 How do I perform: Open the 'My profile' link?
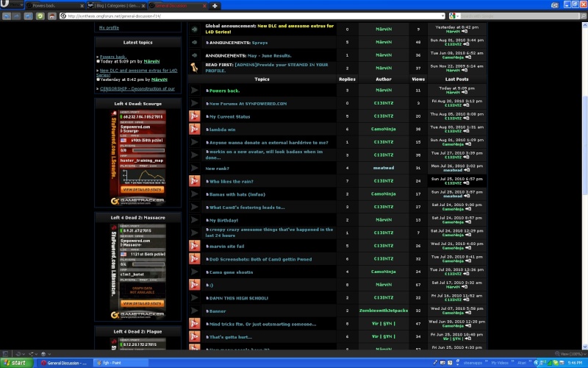[109, 28]
